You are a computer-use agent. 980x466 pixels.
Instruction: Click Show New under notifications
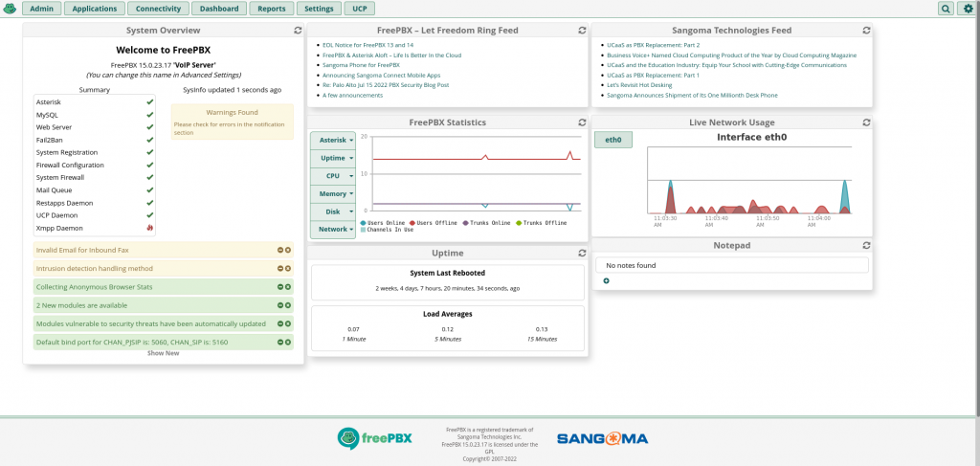163,353
